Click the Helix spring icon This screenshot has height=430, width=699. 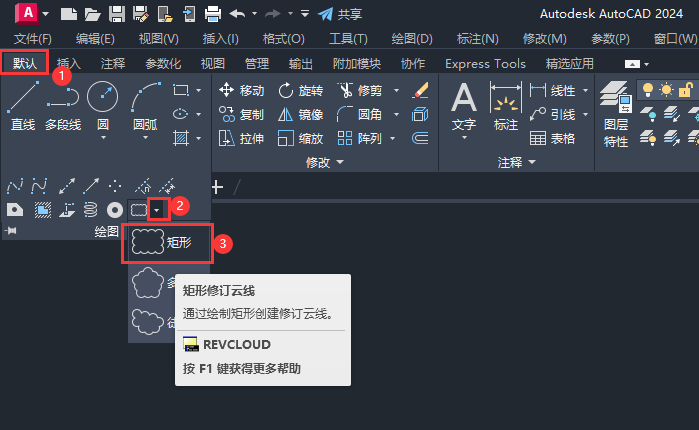(x=90, y=210)
